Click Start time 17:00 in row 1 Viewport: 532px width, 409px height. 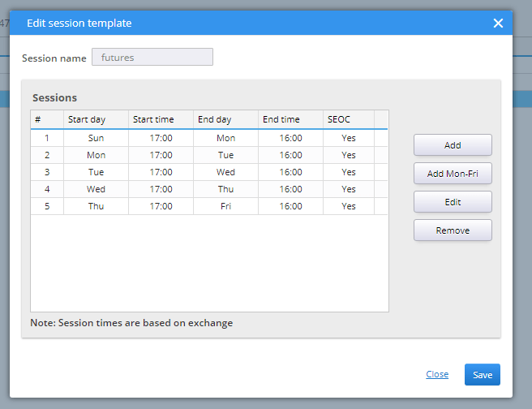(x=161, y=138)
